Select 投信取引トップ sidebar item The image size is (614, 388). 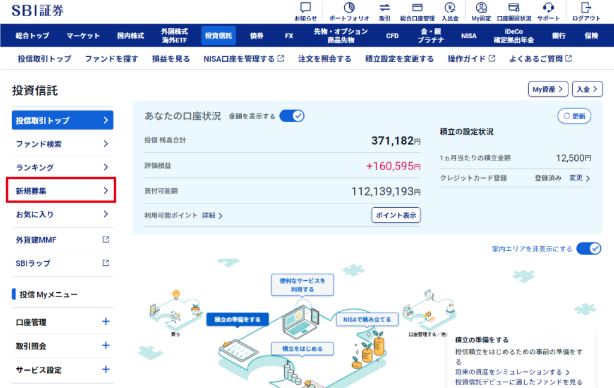pos(63,120)
